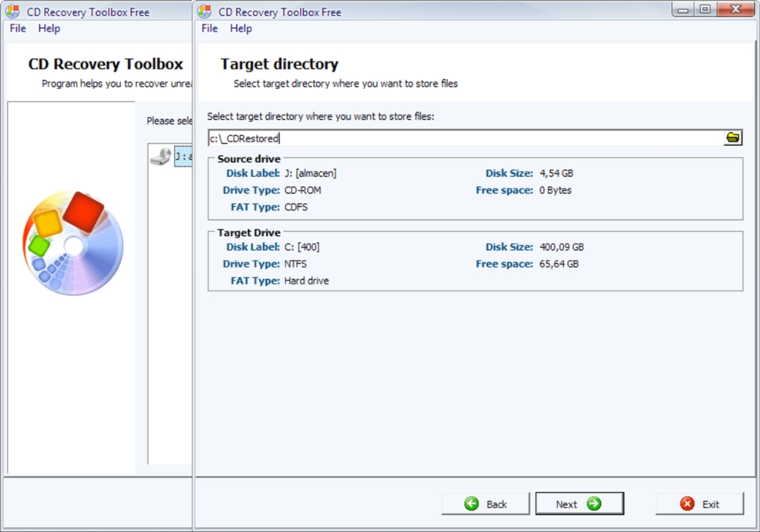Open the folder browse icon for target directory
Screen dimensions: 760x532
click(733, 138)
